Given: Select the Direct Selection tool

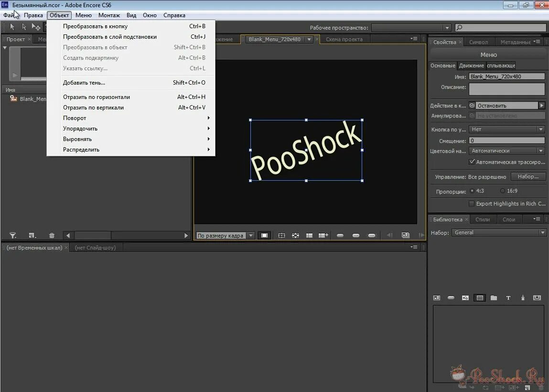Looking at the screenshot, I should 24,27.
